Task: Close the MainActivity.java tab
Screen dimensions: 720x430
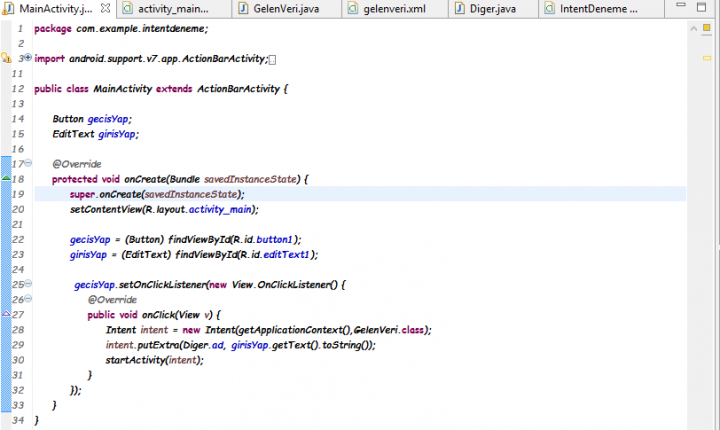Action: tap(105, 9)
